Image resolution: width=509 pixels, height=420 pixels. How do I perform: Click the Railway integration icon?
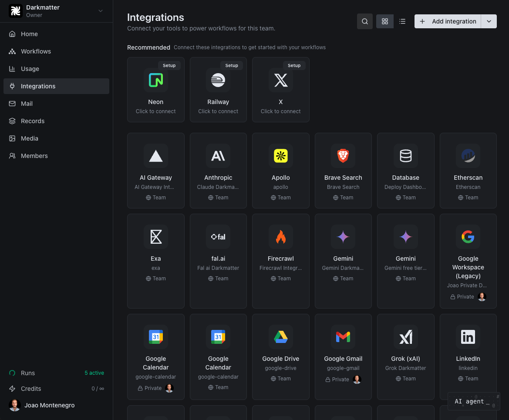click(218, 80)
